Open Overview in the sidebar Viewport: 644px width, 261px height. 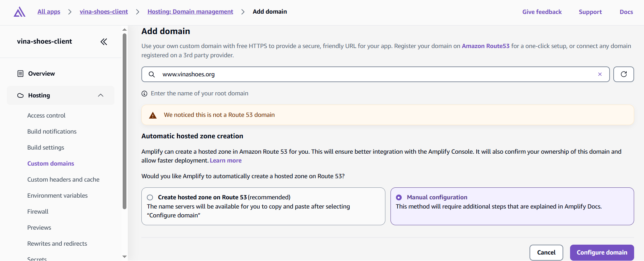pyautogui.click(x=41, y=74)
